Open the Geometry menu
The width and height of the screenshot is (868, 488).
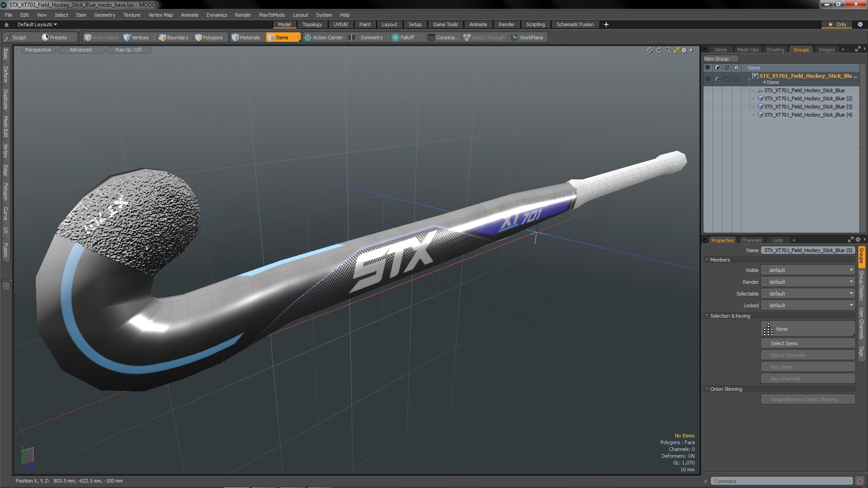tap(104, 15)
